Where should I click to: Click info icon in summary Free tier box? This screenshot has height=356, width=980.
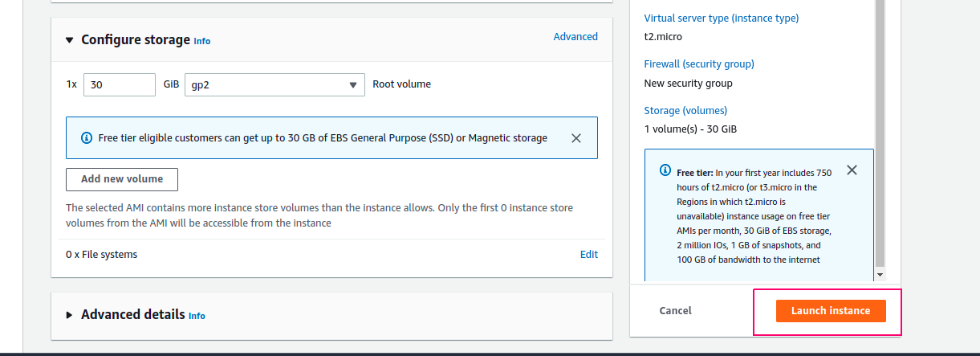click(x=665, y=170)
